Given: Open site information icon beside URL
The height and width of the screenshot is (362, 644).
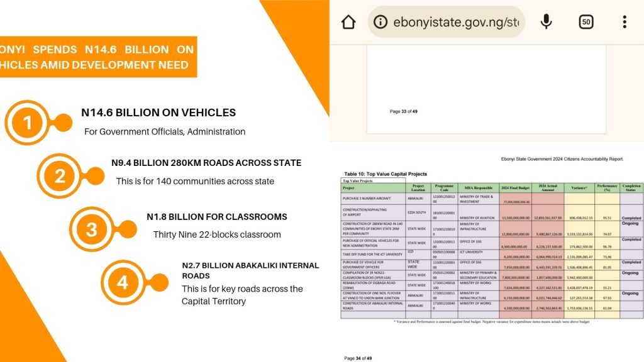Looking at the screenshot, I should point(380,22).
